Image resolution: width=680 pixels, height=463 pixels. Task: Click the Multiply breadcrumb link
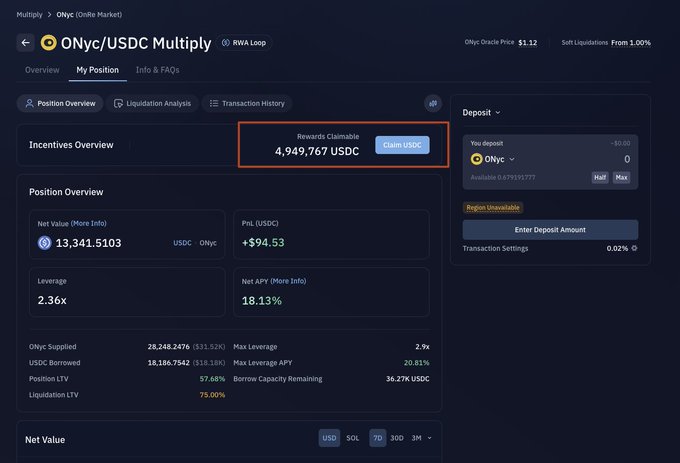pyautogui.click(x=29, y=15)
